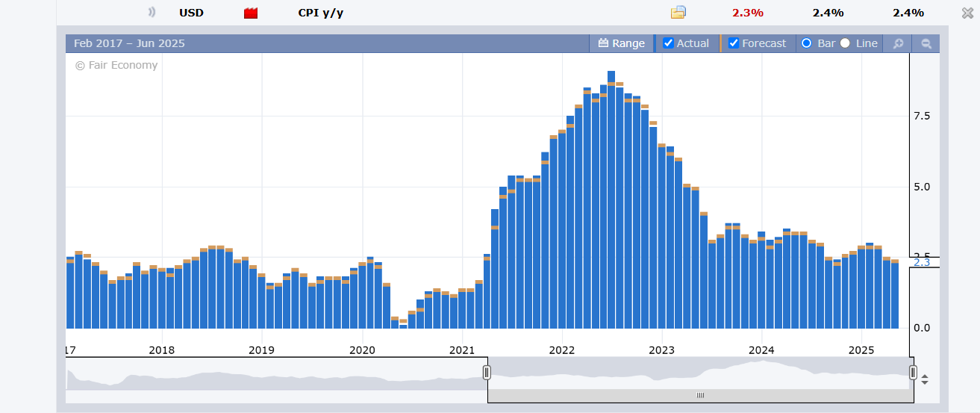This screenshot has height=413, width=980.
Task: Click the 2022 x-axis year label
Action: (561, 350)
